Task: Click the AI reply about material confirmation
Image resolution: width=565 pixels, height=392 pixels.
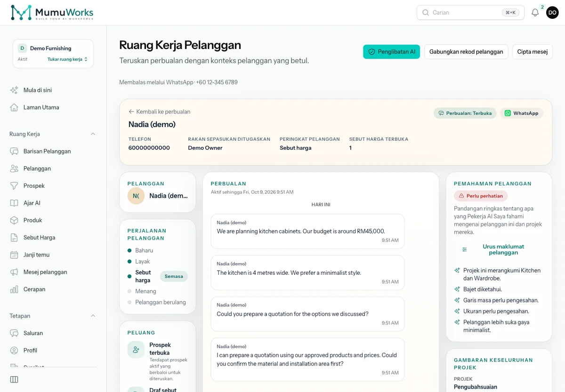Action: click(307, 360)
